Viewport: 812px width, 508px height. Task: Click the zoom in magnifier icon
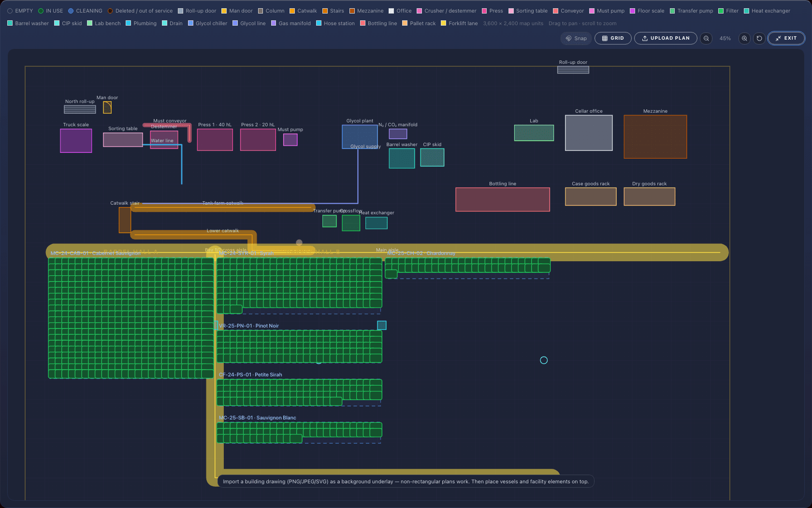744,38
